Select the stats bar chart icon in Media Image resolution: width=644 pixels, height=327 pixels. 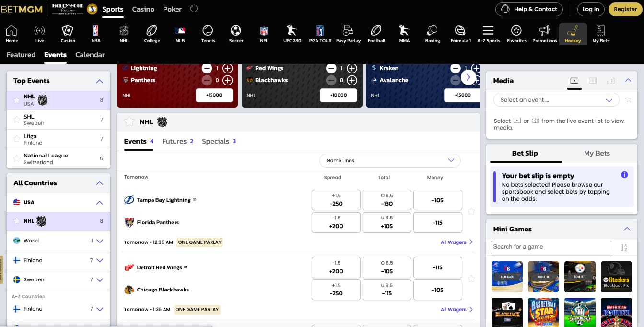coord(611,81)
